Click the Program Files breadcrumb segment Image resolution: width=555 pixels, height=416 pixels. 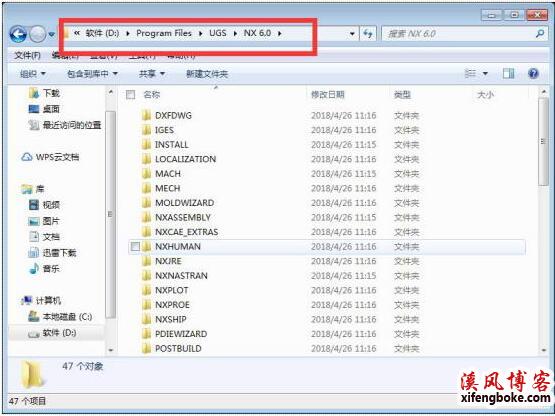[164, 33]
